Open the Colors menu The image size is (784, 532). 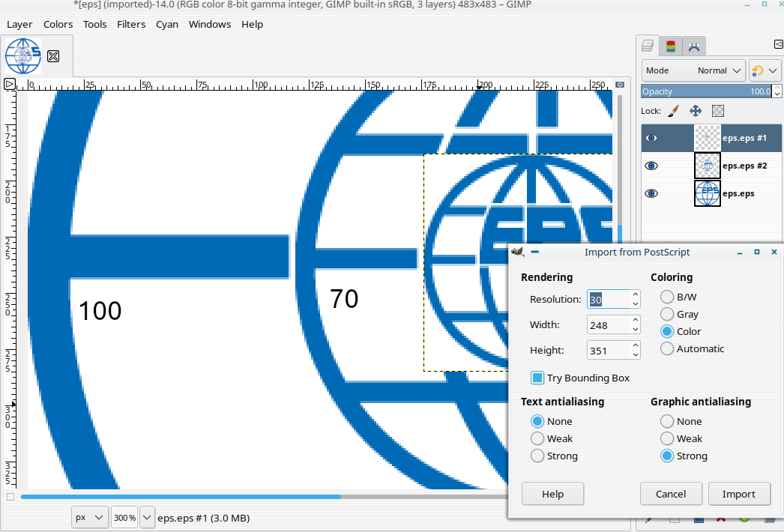click(58, 24)
